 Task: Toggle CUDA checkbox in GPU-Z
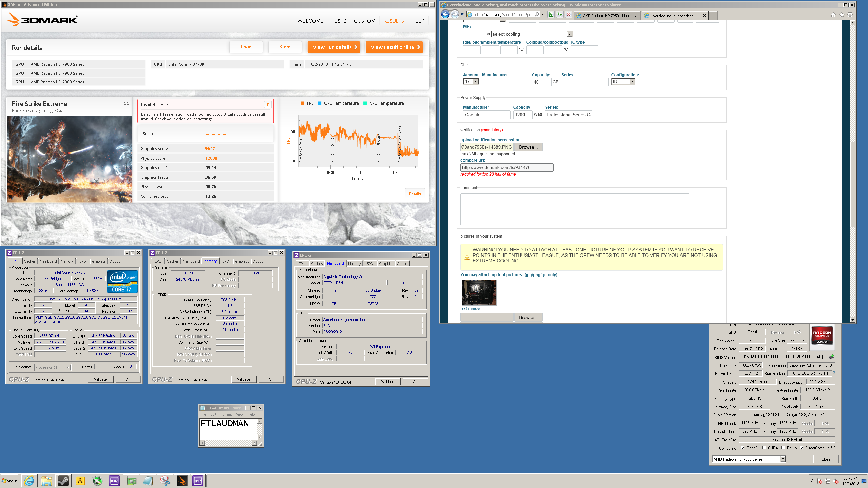[764, 448]
